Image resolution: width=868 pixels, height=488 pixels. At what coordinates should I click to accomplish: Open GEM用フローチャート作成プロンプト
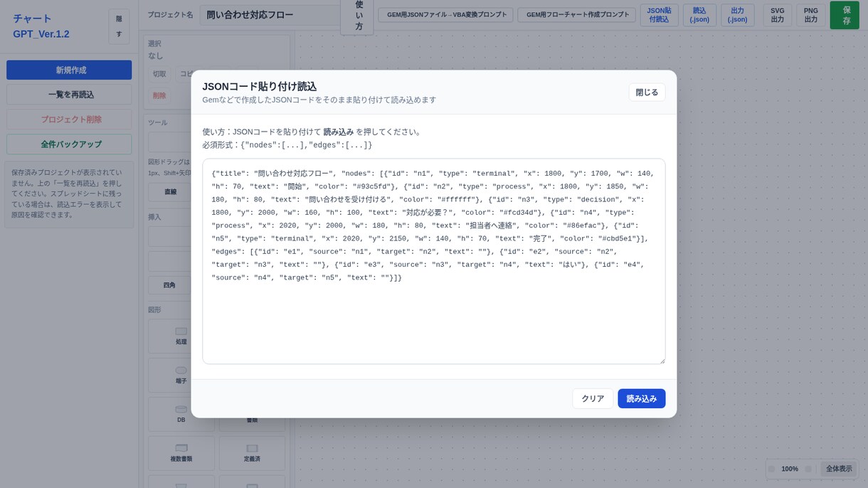point(576,15)
